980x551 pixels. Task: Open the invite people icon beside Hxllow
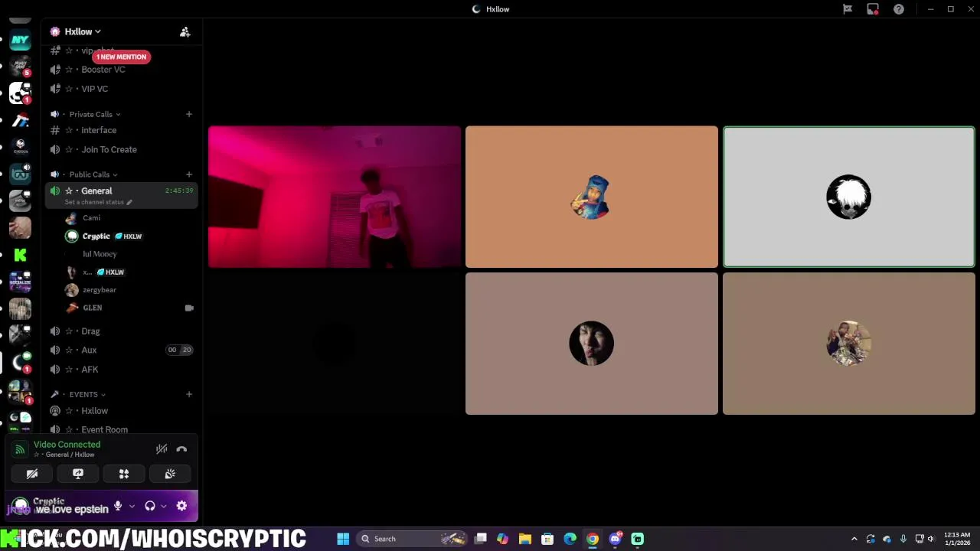pos(185,32)
